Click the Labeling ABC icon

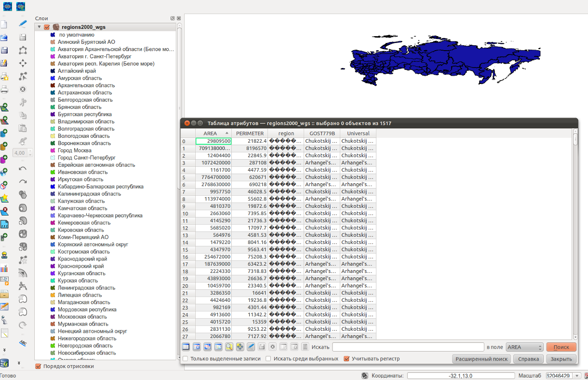23,343
